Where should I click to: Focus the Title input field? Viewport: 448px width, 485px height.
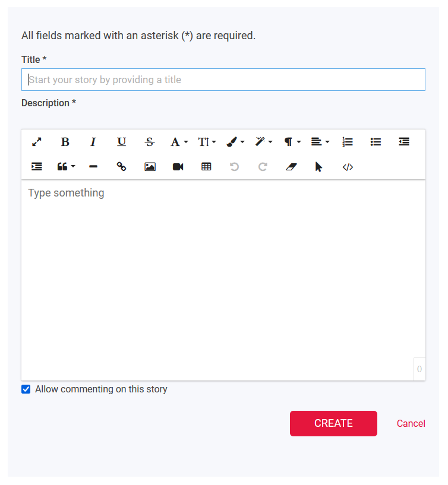pyautogui.click(x=223, y=80)
